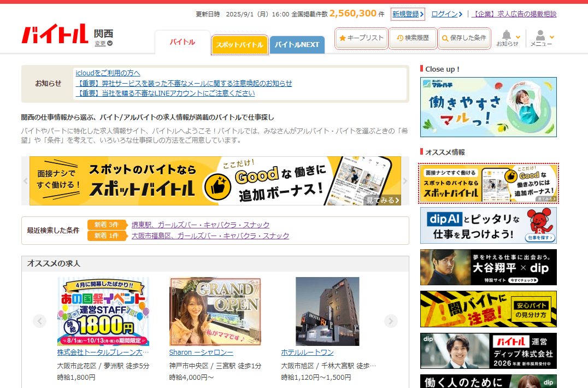Go to previous main banner slide

coord(26,181)
